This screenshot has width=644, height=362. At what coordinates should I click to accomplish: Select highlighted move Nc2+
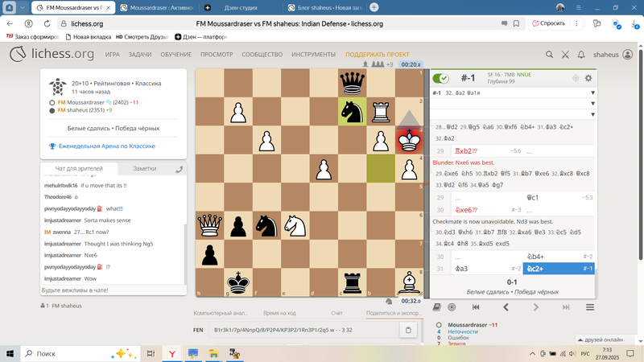559,269
